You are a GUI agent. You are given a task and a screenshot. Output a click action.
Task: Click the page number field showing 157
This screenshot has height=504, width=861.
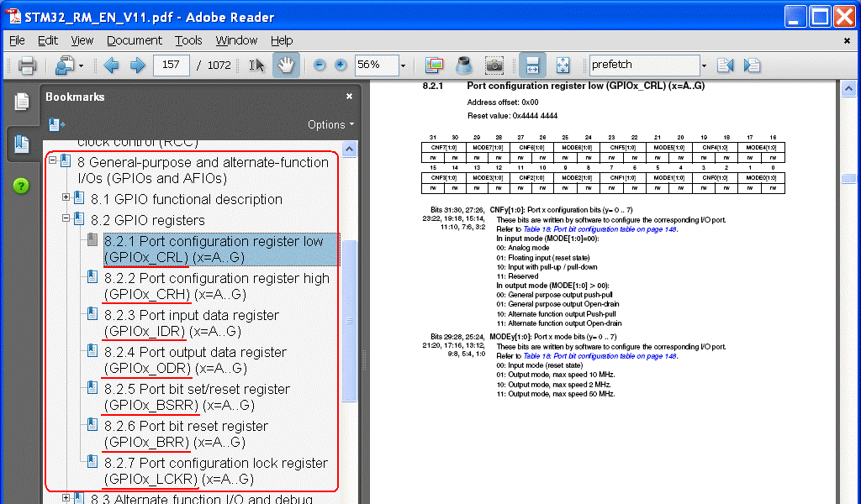[x=172, y=66]
